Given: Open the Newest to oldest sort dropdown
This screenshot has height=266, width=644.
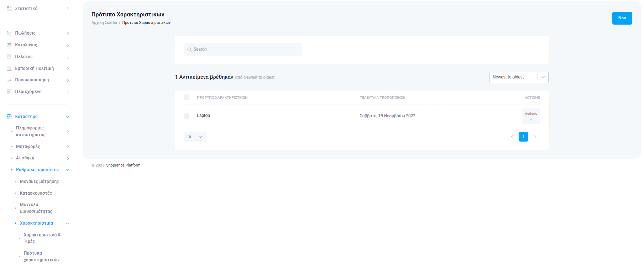Looking at the screenshot, I should (x=518, y=77).
